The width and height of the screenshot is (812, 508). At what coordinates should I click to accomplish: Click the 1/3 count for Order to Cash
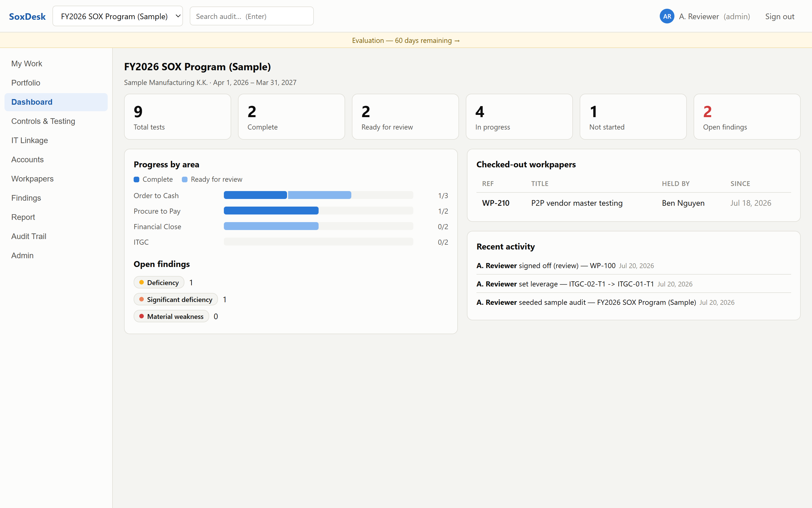click(x=443, y=196)
